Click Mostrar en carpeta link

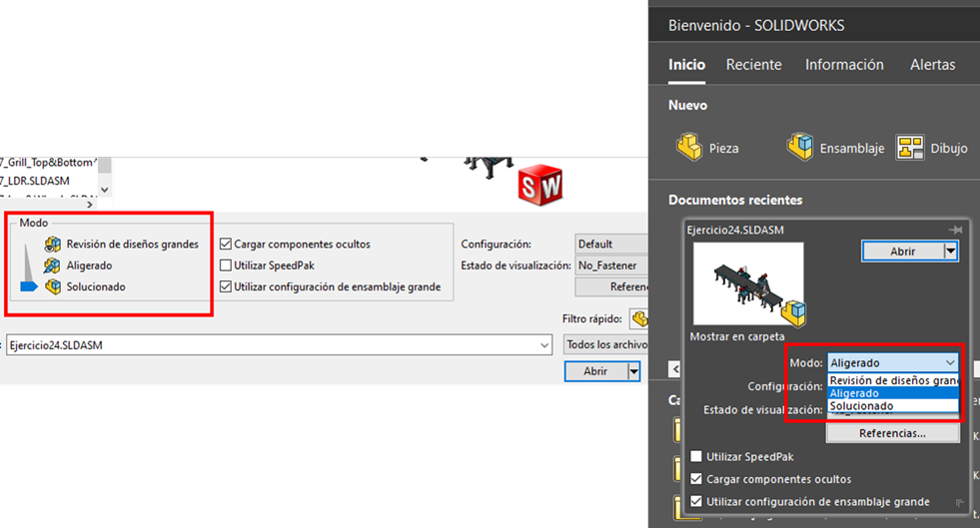[737, 336]
